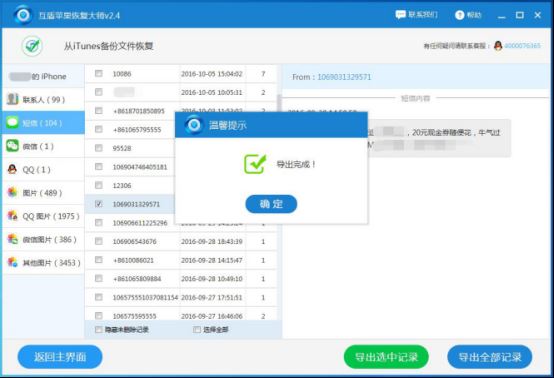The width and height of the screenshot is (554, 378).
Task: Click the 图片 photos flower icon
Action: tap(12, 192)
